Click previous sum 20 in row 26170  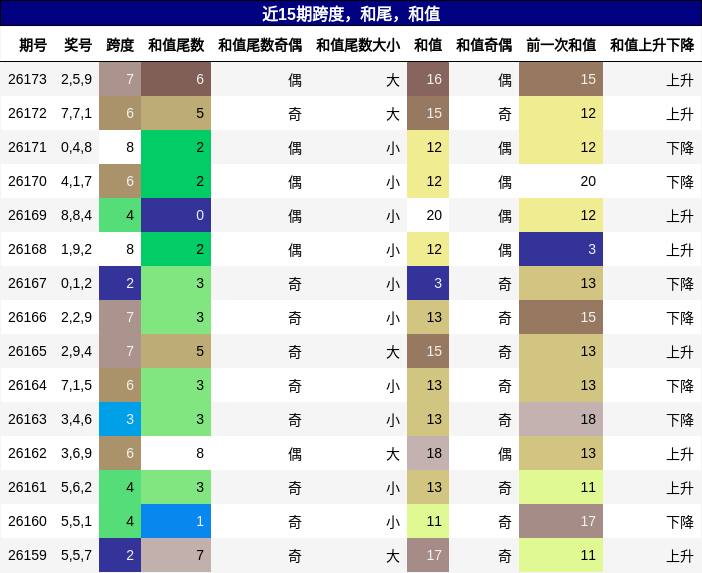coord(561,181)
